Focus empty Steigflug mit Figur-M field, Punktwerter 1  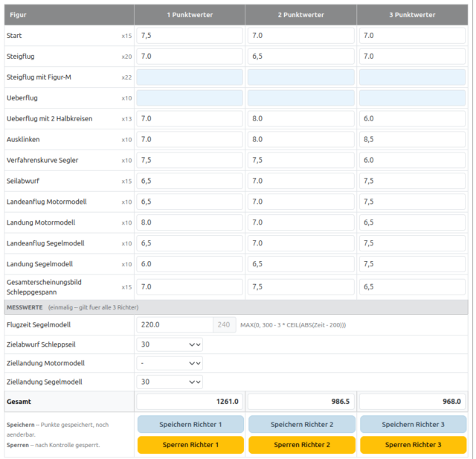point(190,77)
